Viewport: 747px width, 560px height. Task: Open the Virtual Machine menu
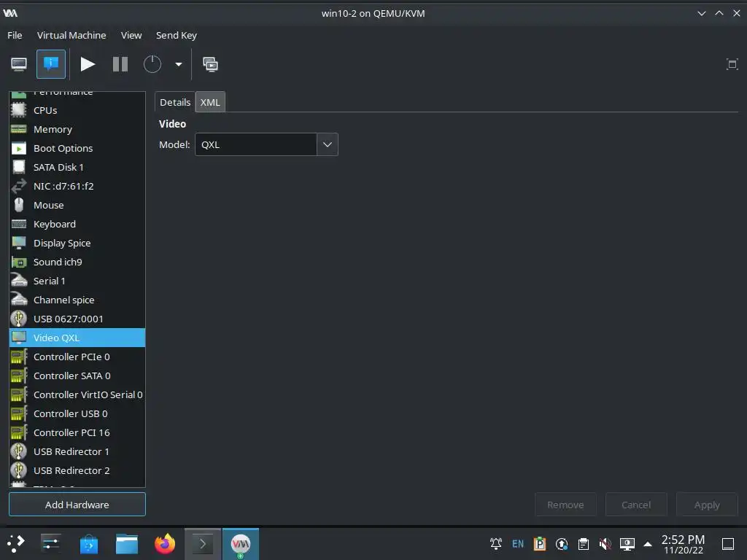click(x=71, y=35)
